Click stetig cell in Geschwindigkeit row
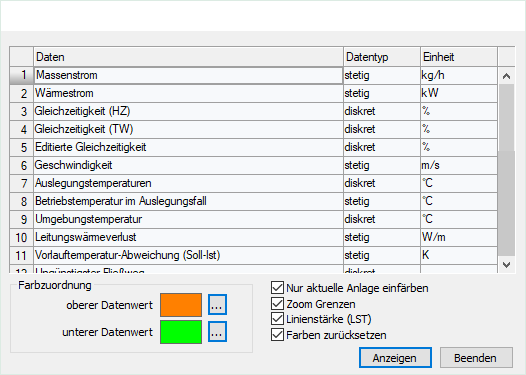 [382, 165]
